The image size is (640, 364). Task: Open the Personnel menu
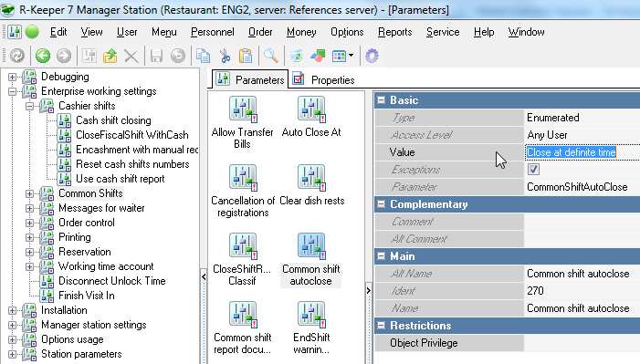point(212,32)
